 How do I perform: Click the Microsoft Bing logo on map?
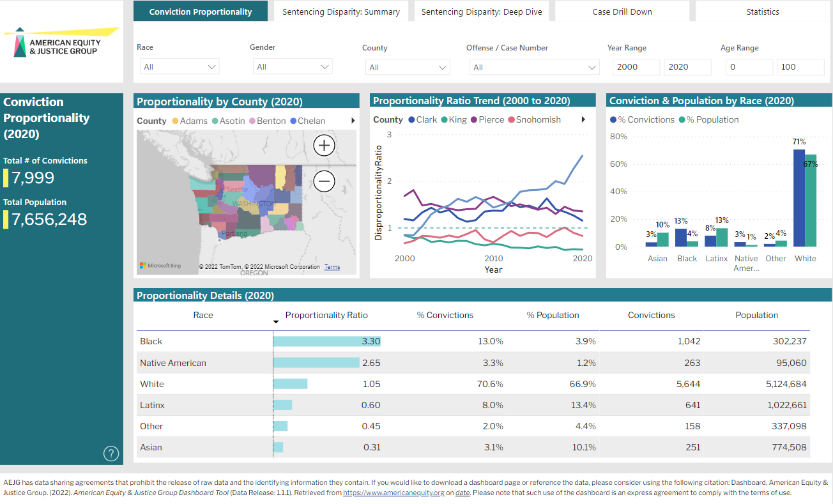160,266
